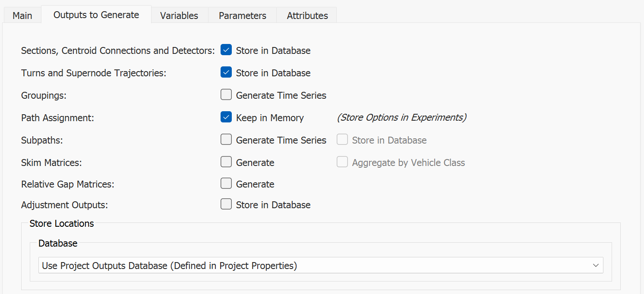Image resolution: width=644 pixels, height=294 pixels.
Task: Click the Store Options in Experiments note
Action: [401, 117]
